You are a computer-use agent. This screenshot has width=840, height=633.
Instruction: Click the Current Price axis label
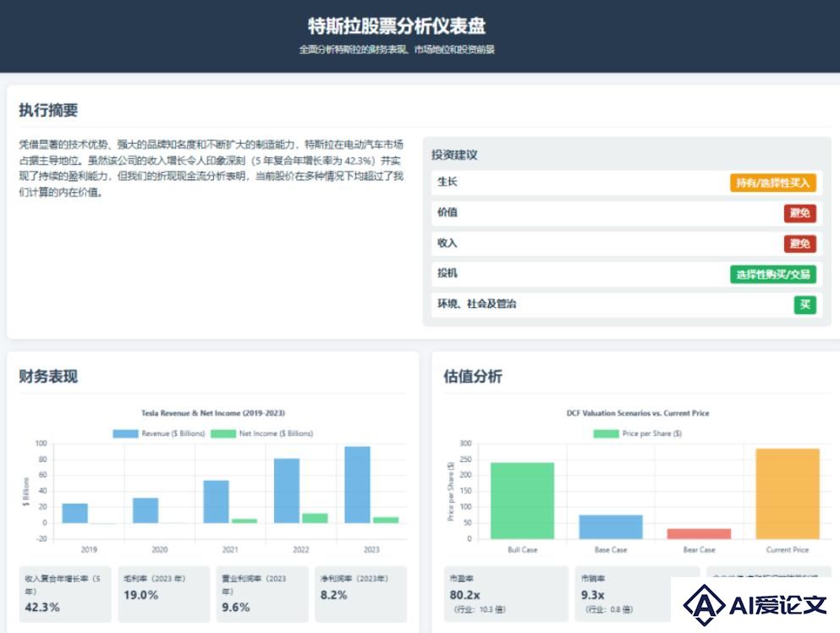coord(788,550)
